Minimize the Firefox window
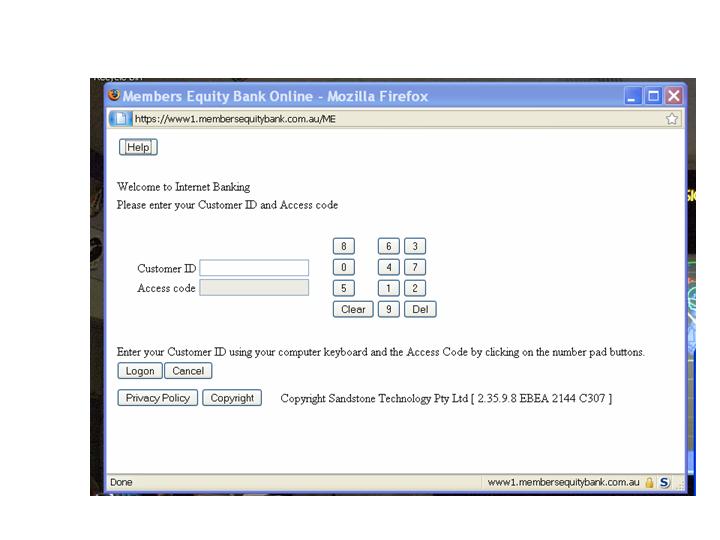The image size is (720, 540). (x=632, y=96)
